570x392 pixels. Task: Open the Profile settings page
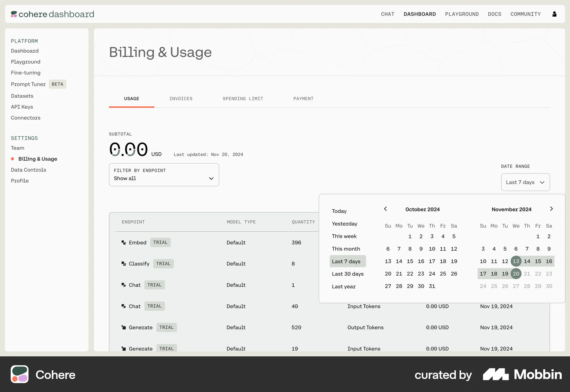click(x=20, y=181)
